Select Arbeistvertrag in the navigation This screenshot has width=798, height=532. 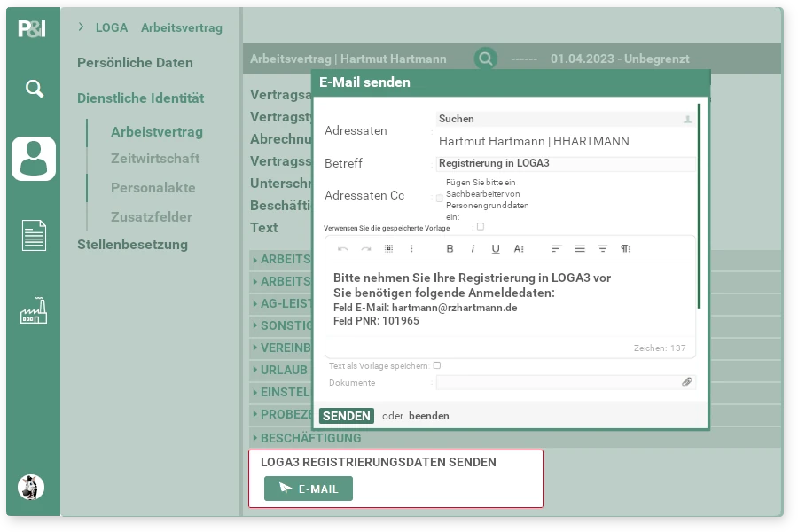[x=157, y=132]
